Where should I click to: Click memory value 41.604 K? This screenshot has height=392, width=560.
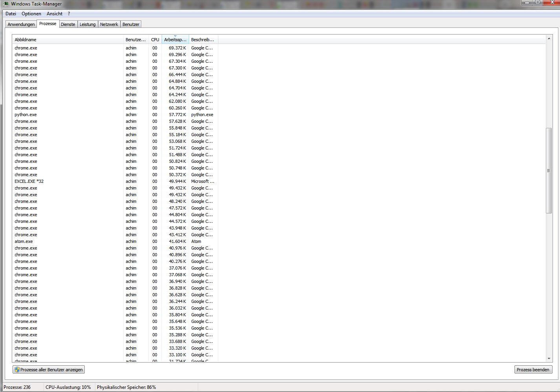177,241
